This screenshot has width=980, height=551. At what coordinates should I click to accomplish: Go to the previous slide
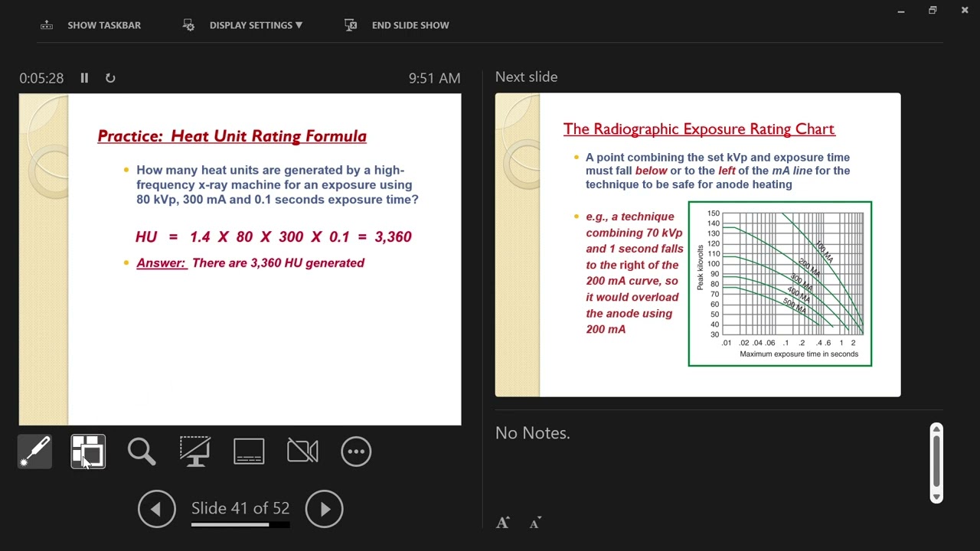coord(157,509)
